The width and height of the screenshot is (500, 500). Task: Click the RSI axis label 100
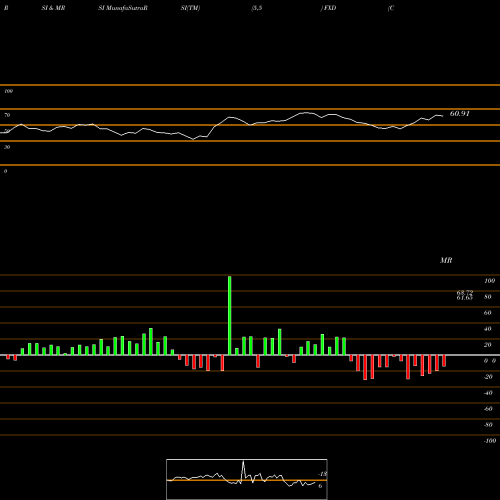[8, 91]
